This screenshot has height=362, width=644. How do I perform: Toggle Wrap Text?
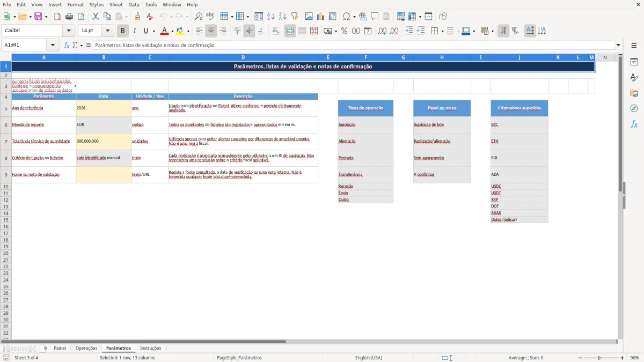[x=276, y=31]
